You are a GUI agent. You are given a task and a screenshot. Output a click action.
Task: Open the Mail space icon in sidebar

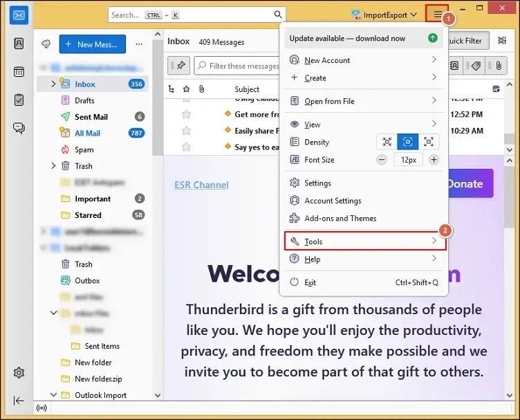point(19,15)
